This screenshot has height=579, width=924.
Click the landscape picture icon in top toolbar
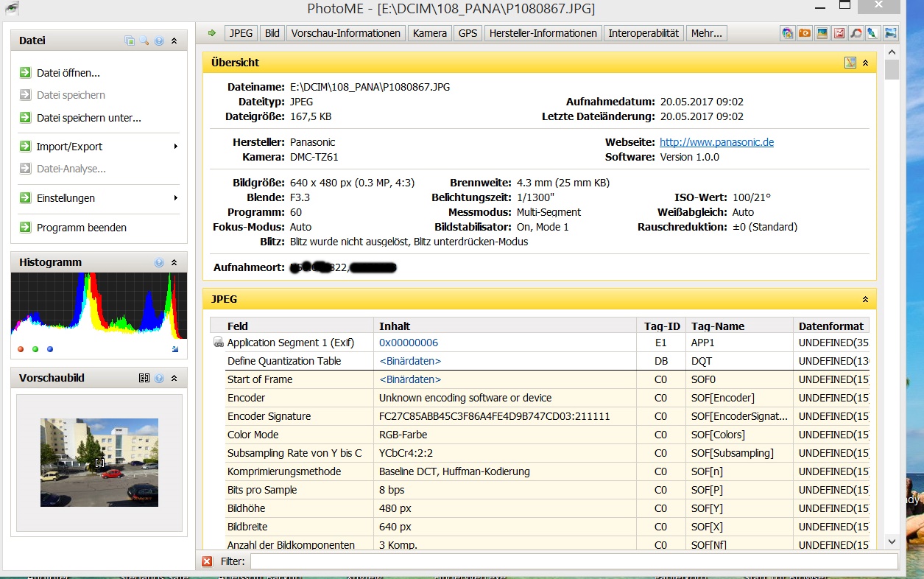coord(822,33)
